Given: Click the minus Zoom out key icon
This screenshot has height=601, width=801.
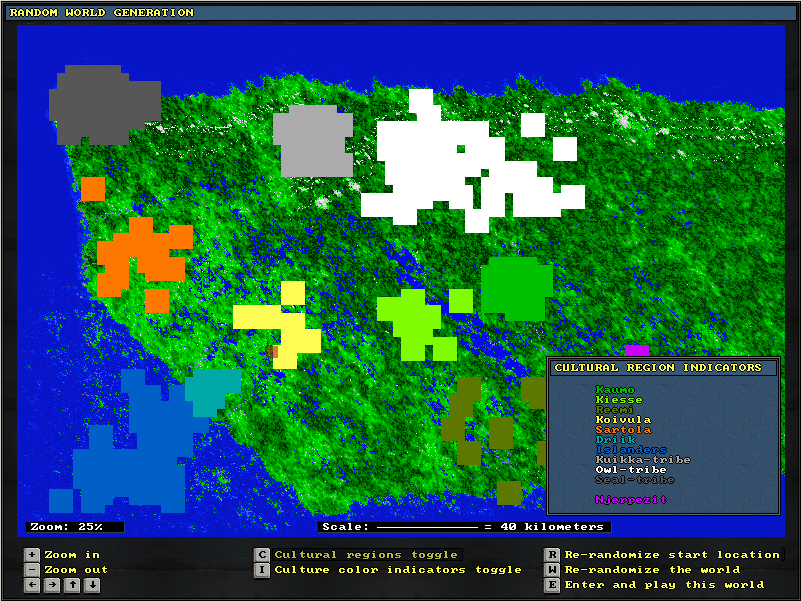Looking at the screenshot, I should click(32, 570).
